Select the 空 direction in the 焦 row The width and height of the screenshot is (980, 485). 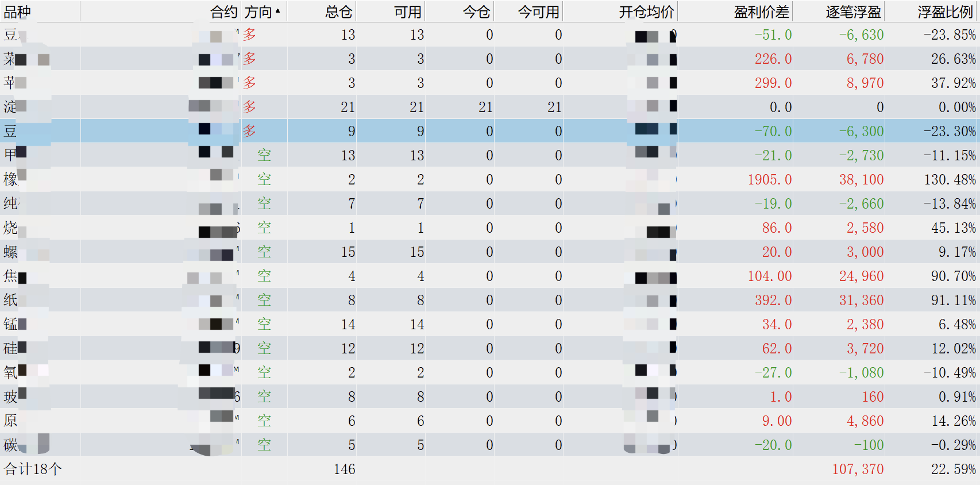tap(264, 276)
